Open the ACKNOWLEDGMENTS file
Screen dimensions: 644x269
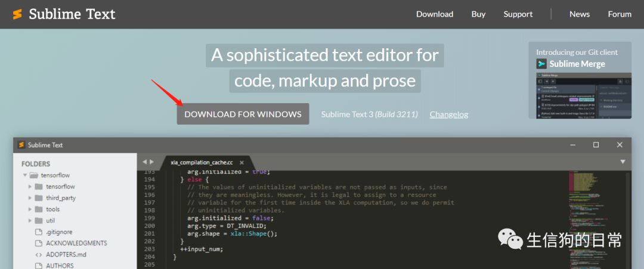click(x=76, y=243)
